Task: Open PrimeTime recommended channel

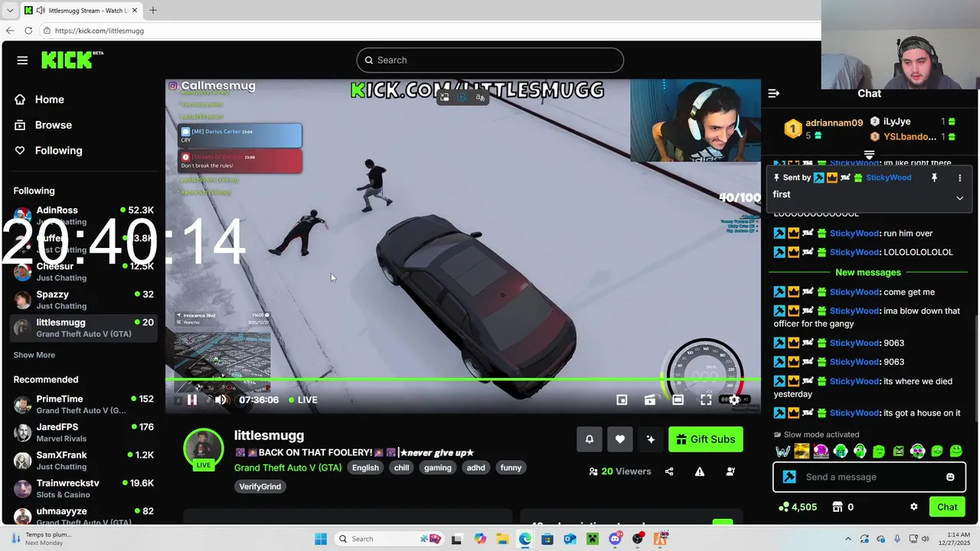Action: coord(83,404)
